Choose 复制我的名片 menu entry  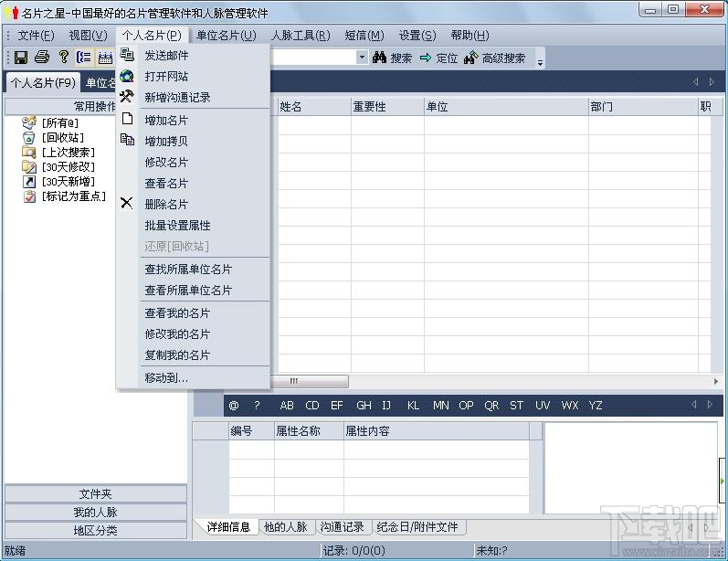[x=193, y=355]
